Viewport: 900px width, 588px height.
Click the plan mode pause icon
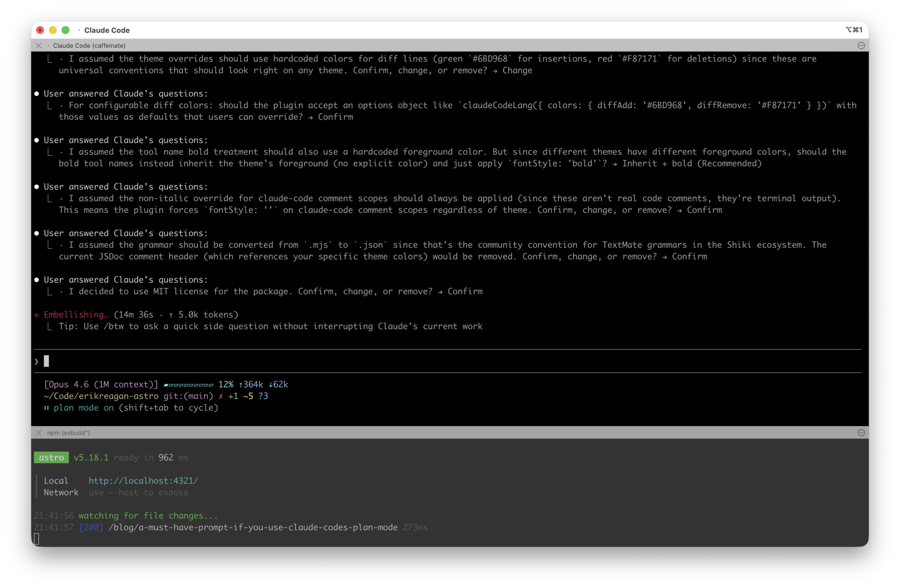(47, 408)
